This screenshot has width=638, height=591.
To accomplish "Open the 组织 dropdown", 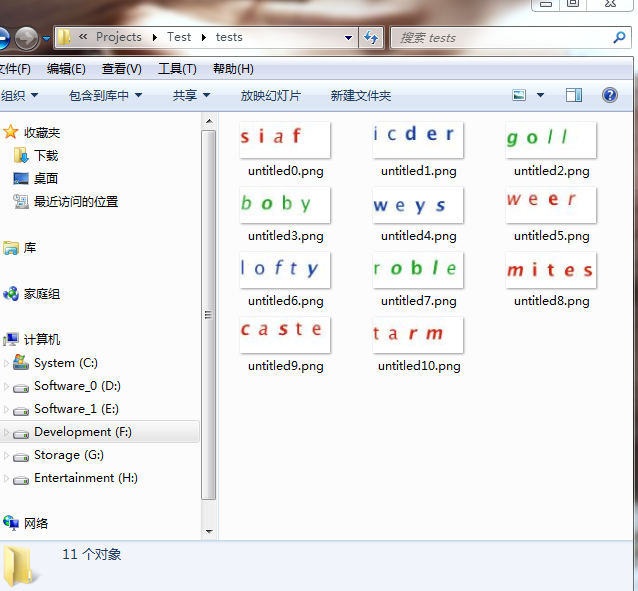I will click(x=19, y=96).
